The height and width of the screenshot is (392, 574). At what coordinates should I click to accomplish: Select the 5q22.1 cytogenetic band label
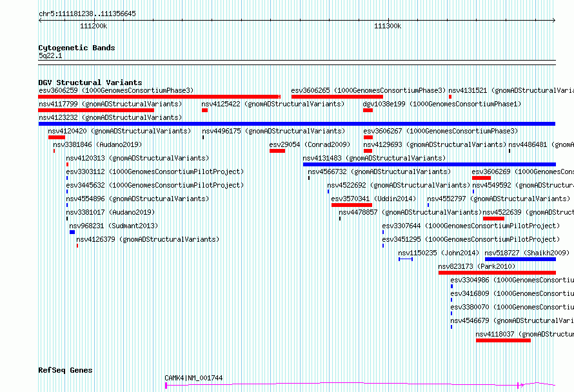click(50, 55)
